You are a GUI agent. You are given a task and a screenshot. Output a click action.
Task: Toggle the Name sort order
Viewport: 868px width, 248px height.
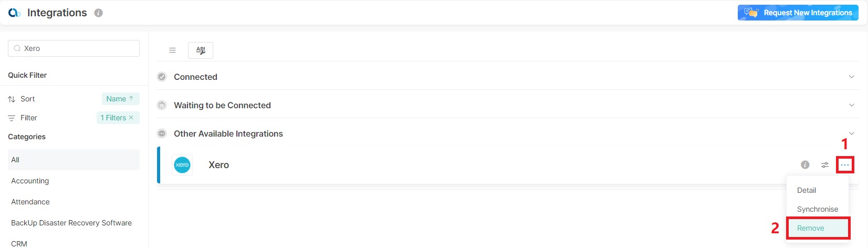click(x=120, y=99)
